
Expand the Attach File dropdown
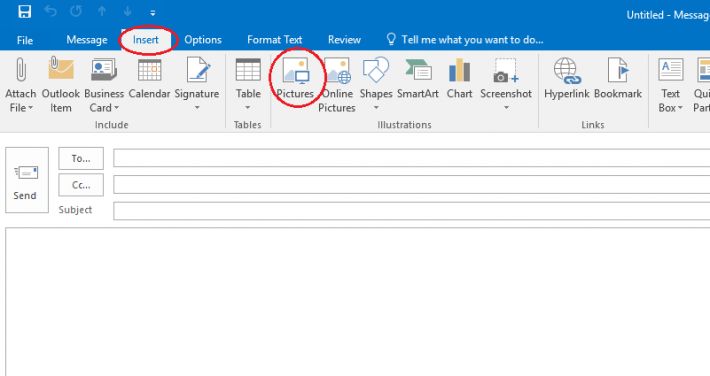point(30,108)
